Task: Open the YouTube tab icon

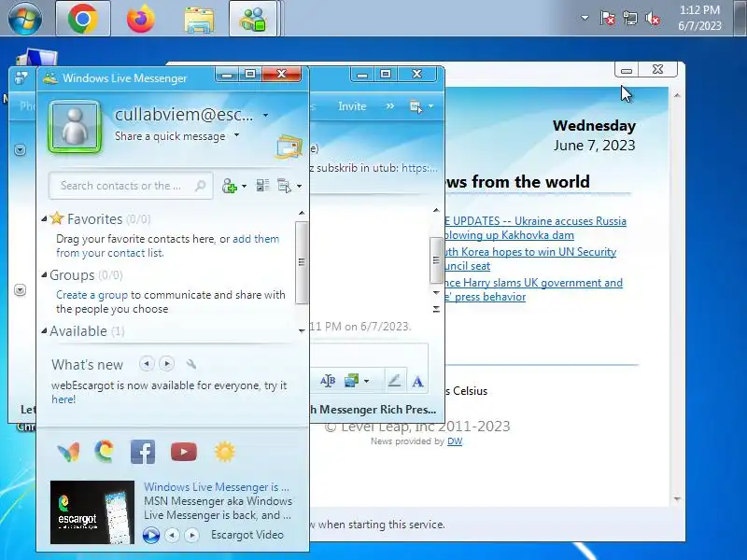Action: (183, 452)
